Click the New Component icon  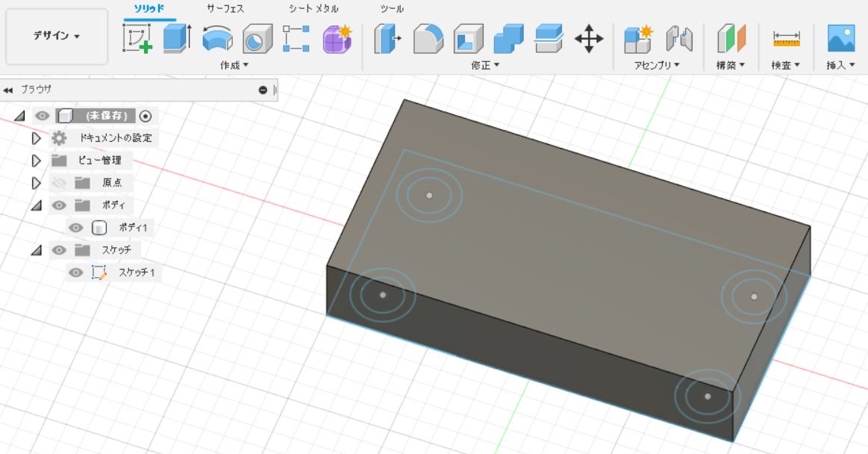pos(638,39)
